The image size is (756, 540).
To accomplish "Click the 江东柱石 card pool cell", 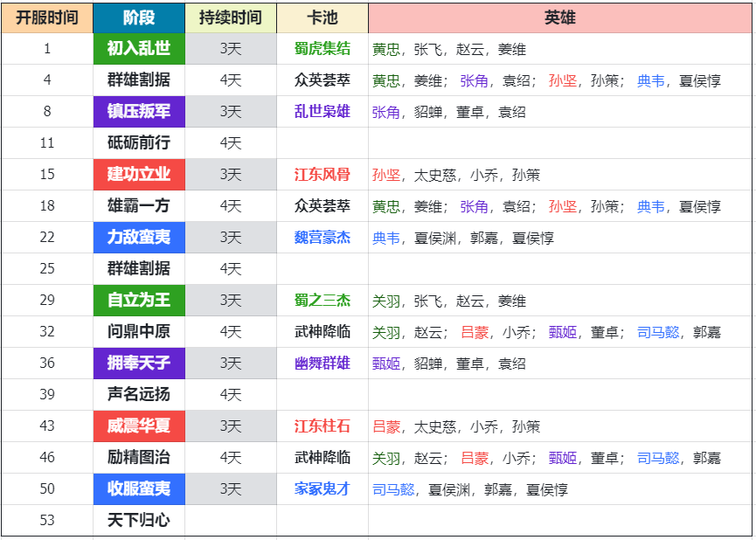I will click(323, 426).
